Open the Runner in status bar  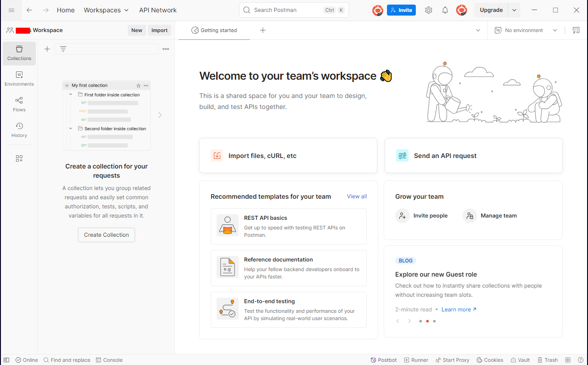[416, 360]
